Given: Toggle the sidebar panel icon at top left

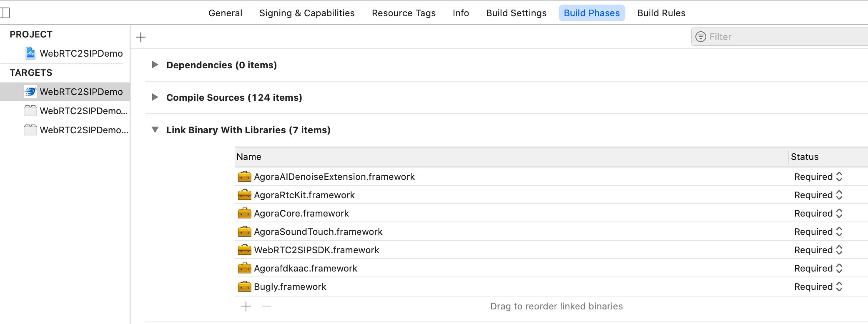Looking at the screenshot, I should [5, 13].
